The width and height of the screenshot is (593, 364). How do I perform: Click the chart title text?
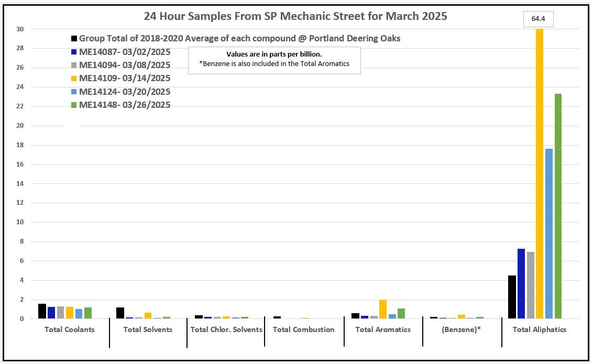coord(295,16)
